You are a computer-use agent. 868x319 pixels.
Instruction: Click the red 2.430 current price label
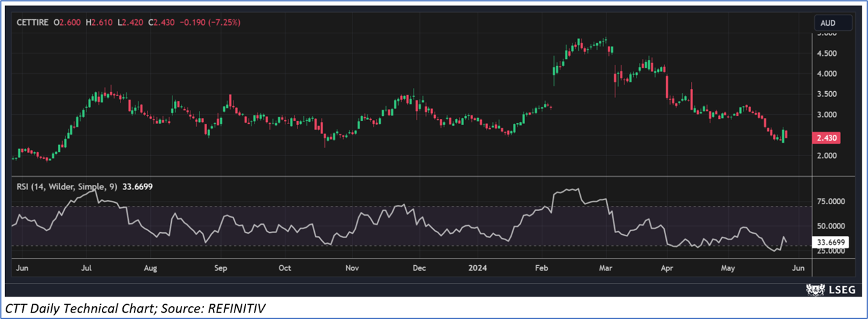(827, 138)
